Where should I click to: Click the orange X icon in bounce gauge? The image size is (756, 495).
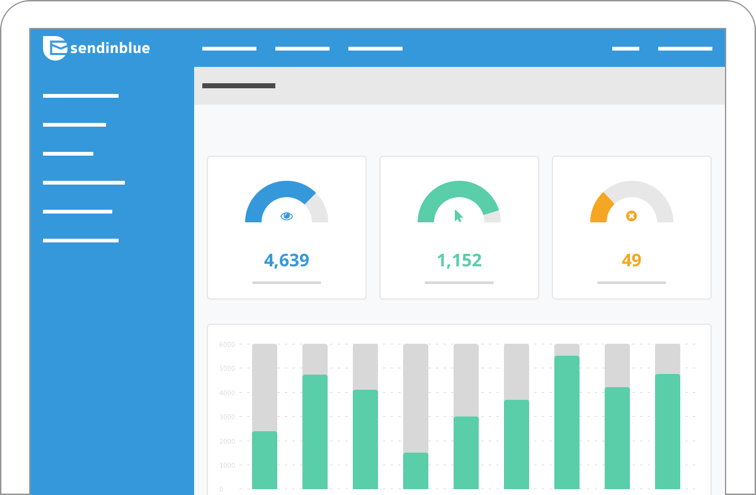pyautogui.click(x=631, y=216)
